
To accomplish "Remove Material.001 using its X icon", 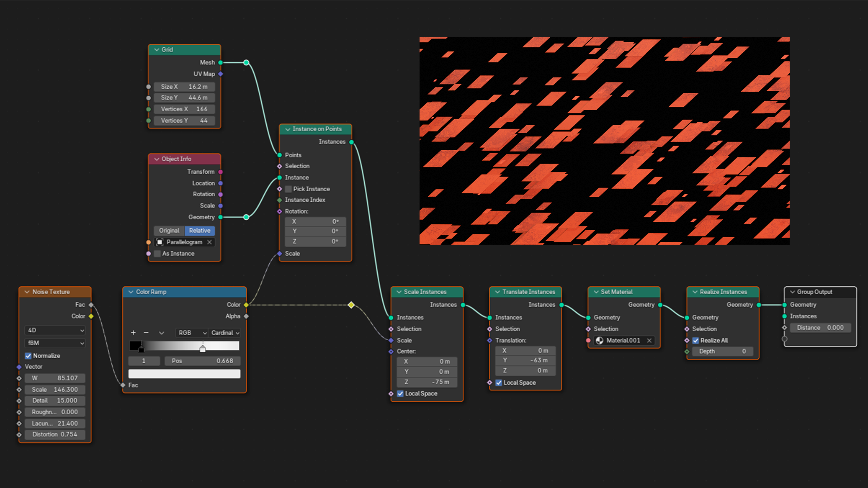I will (x=649, y=340).
